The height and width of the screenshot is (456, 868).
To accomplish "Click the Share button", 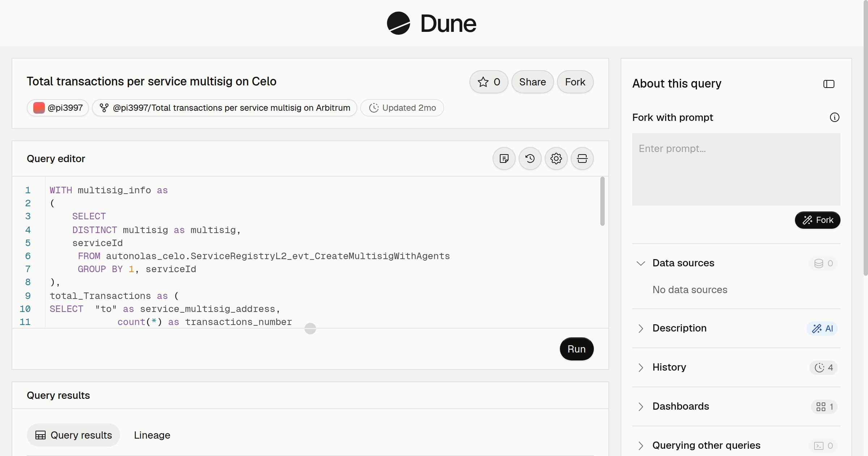I will [x=532, y=82].
